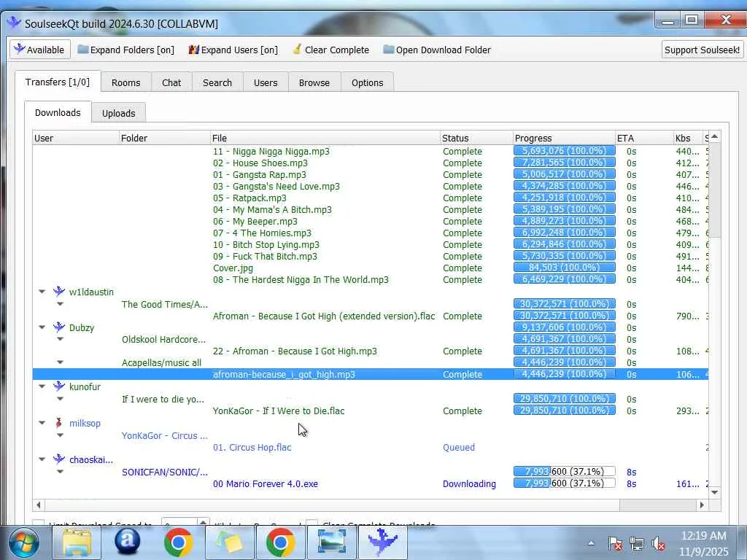Sort by Progress column header
The image size is (747, 560).
point(564,138)
